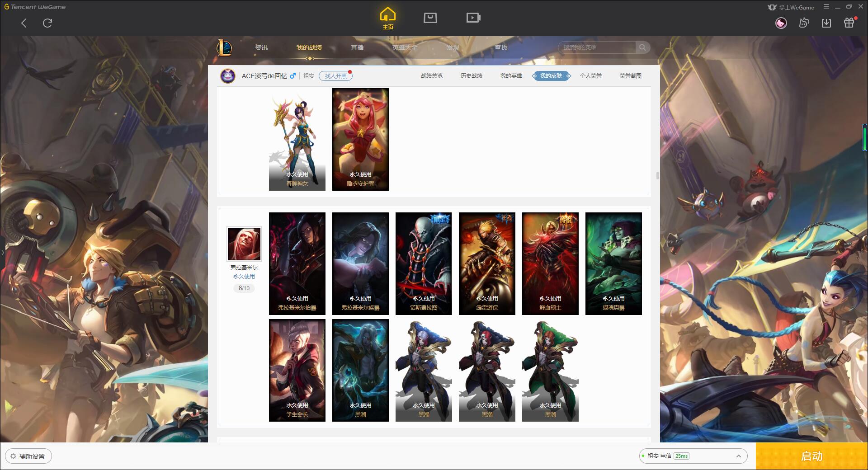Open the 春晖神女 skin card
868x470 pixels.
tap(297, 139)
